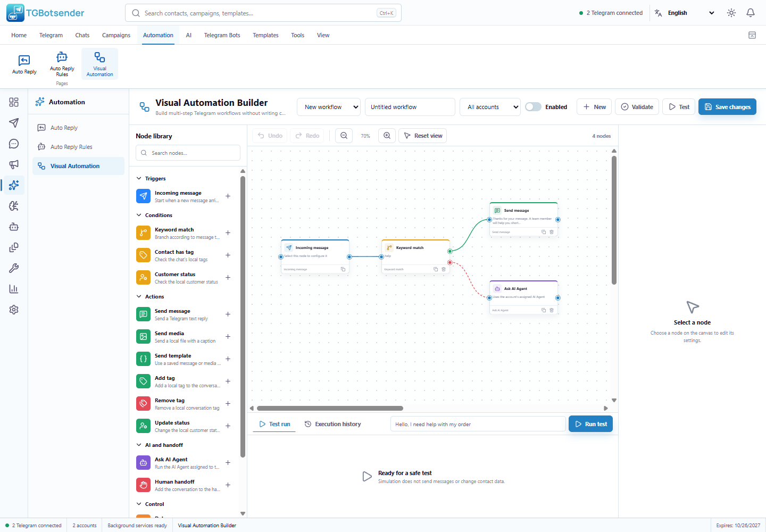Open the Telegram Bots menu tab

pos(222,35)
